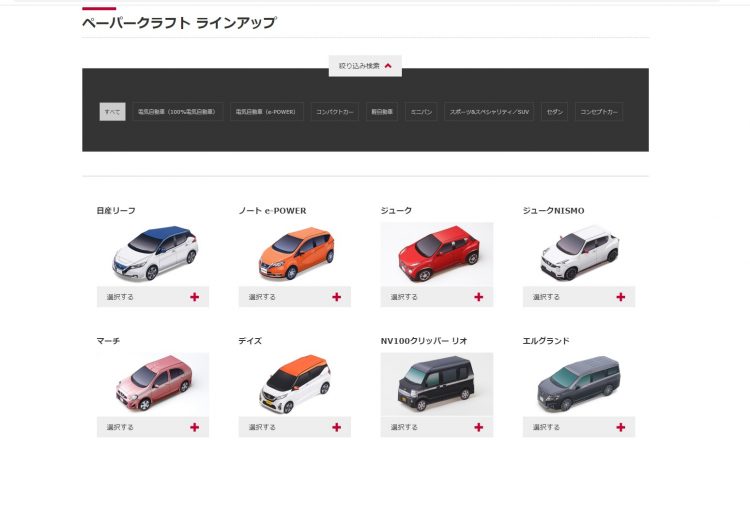Click the ジュークNISMO title text
This screenshot has width=750, height=511.
553,211
